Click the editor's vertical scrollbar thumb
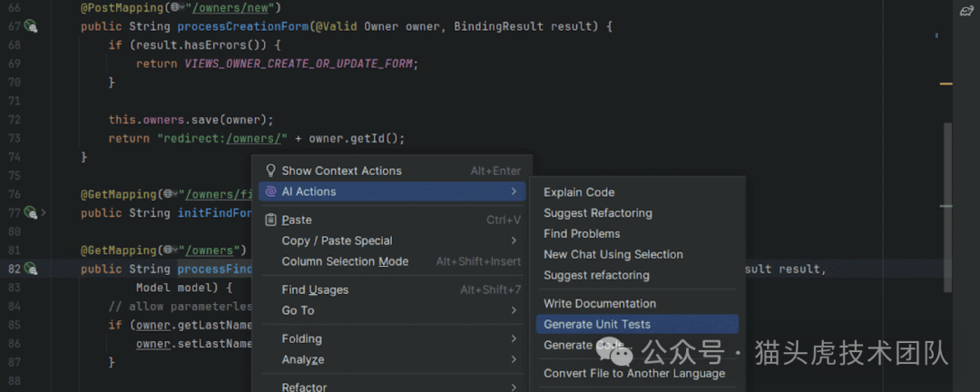The width and height of the screenshot is (980, 392). [948, 207]
